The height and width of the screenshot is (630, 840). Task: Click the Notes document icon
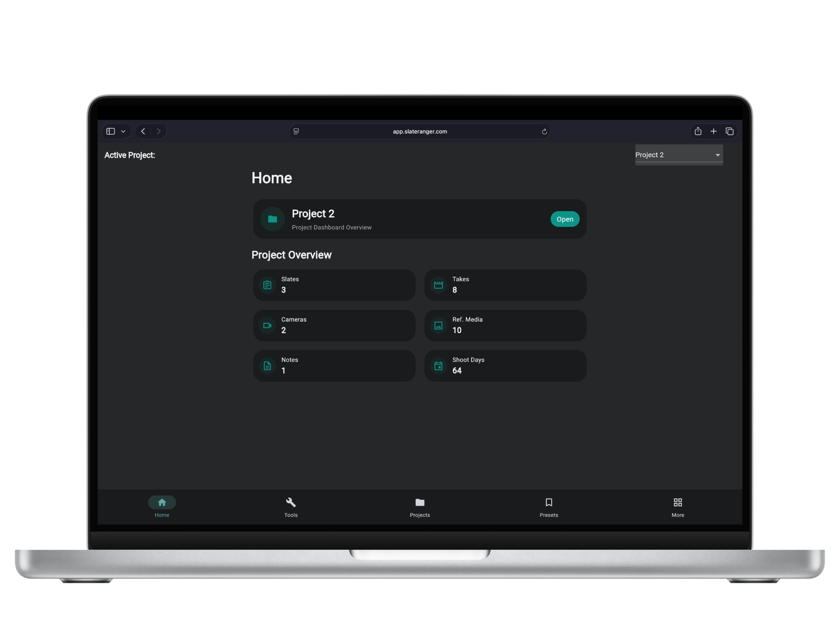click(267, 366)
